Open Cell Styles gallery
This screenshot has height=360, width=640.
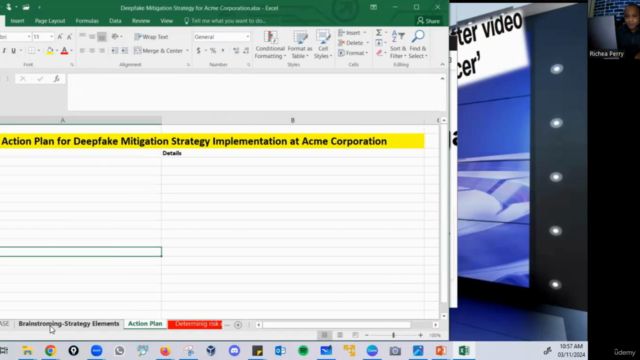322,44
